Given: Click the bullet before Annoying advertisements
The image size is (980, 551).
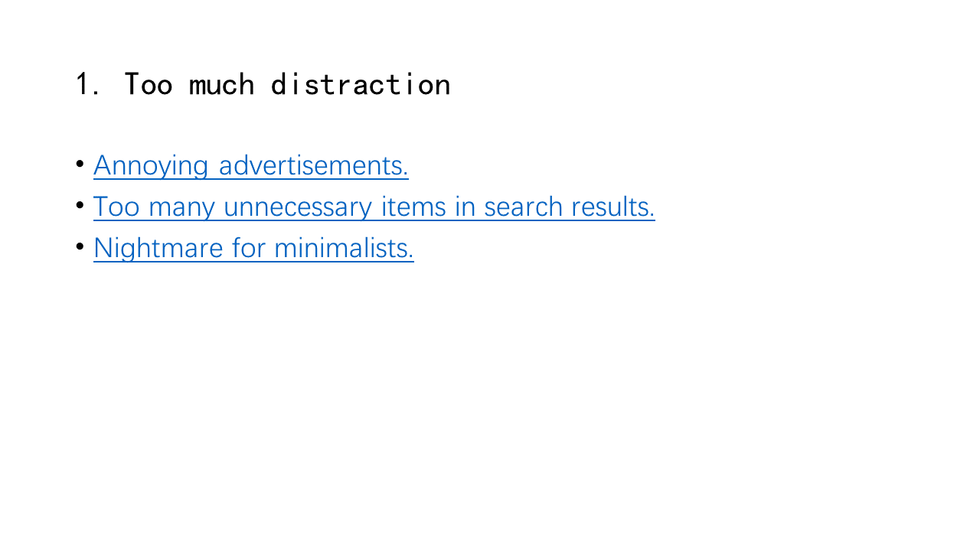Looking at the screenshot, I should pos(80,164).
